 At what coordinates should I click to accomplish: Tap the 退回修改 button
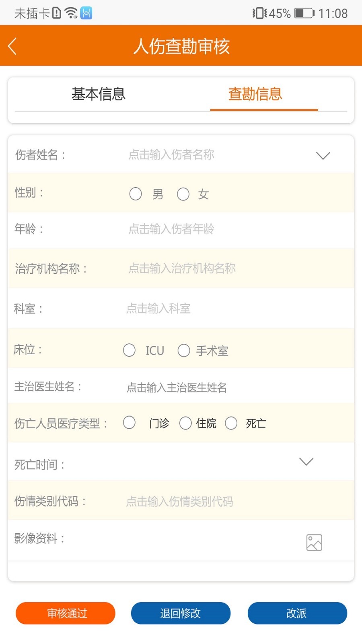181,613
